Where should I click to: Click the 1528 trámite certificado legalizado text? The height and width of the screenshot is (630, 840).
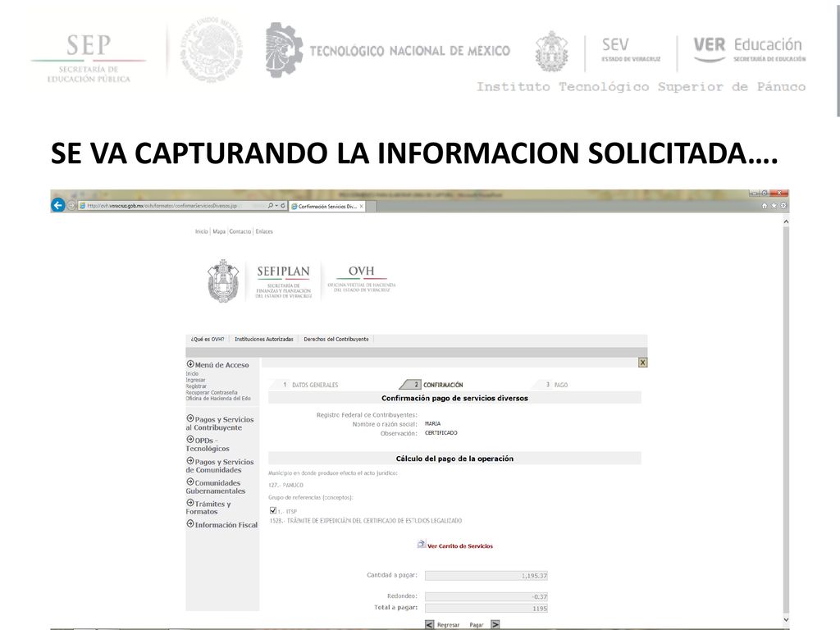pyautogui.click(x=365, y=521)
